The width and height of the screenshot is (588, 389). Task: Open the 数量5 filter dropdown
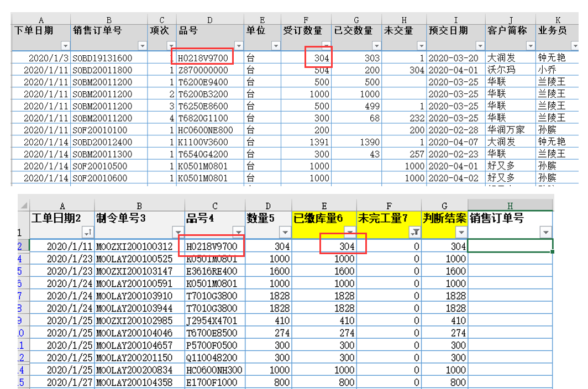point(285,232)
